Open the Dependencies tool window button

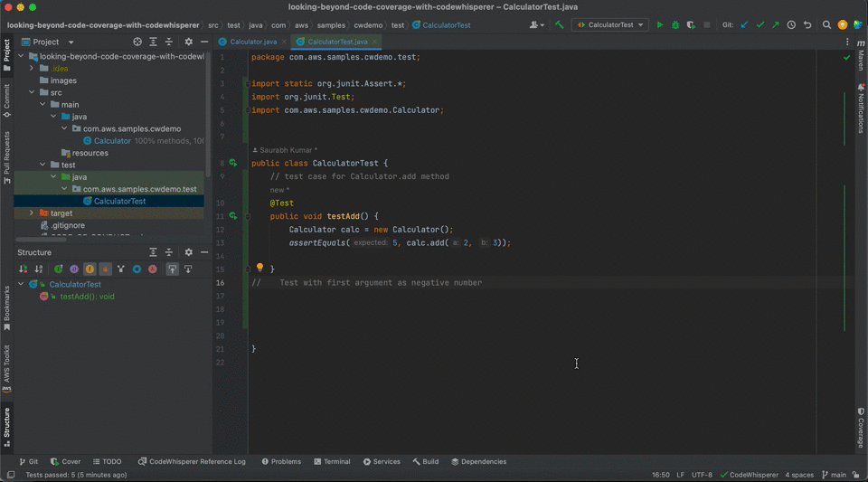479,461
